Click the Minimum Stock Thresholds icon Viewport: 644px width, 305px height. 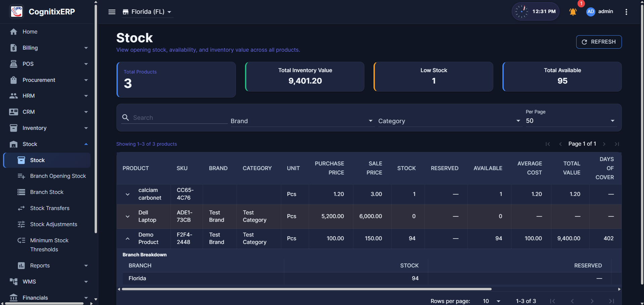click(x=21, y=240)
